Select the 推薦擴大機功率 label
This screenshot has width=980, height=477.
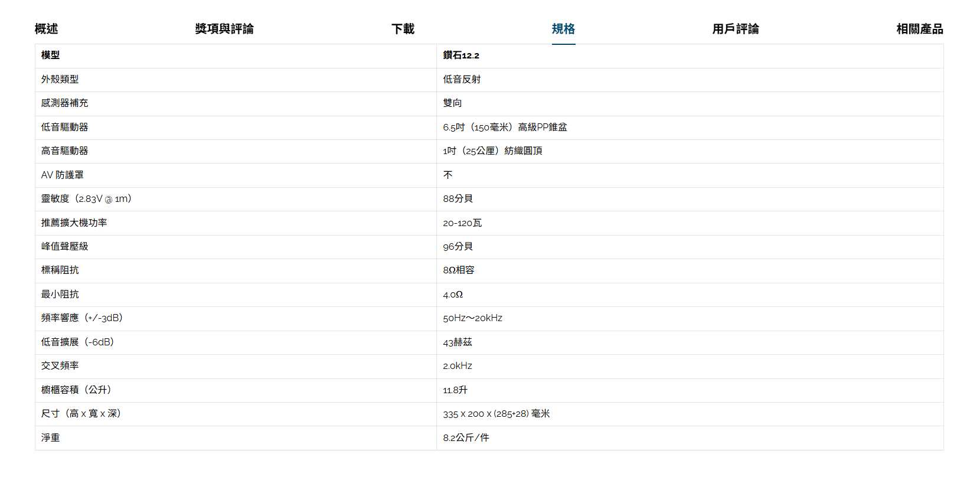click(x=74, y=223)
